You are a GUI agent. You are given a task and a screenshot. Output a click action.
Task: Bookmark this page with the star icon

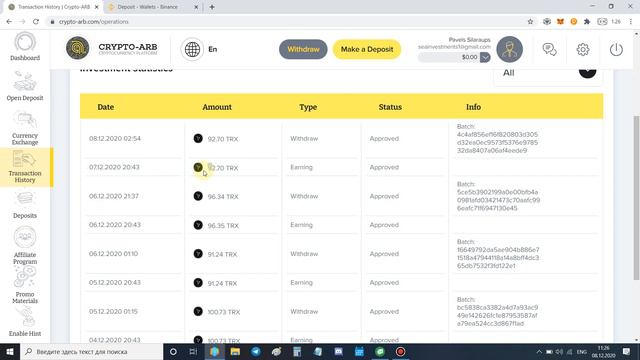coord(530,22)
